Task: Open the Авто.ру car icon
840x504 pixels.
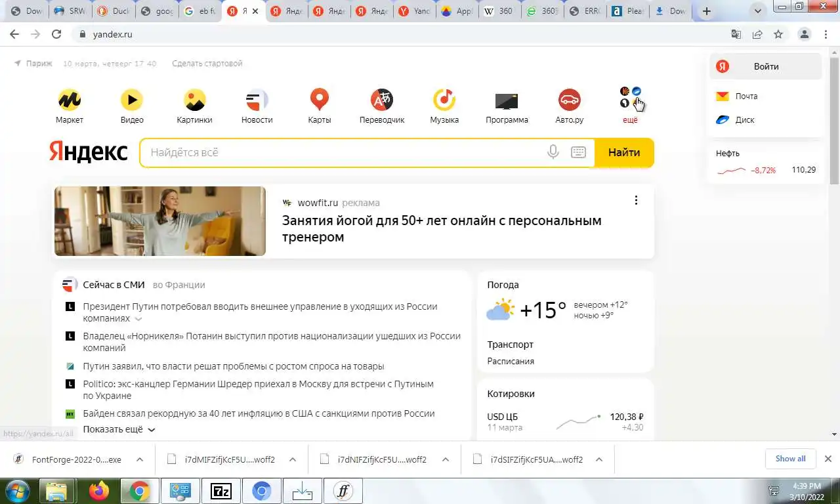Action: point(570,100)
